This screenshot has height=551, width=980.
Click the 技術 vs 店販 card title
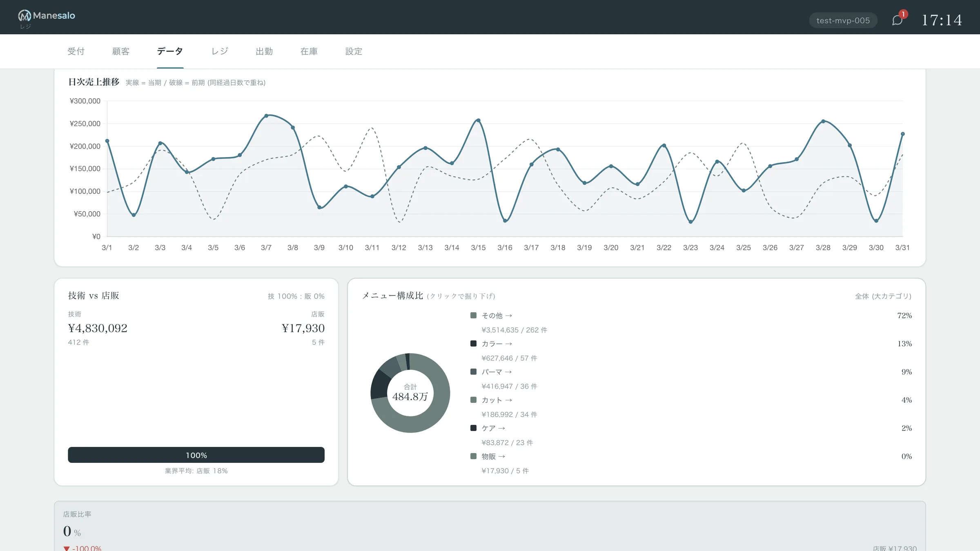pyautogui.click(x=94, y=295)
